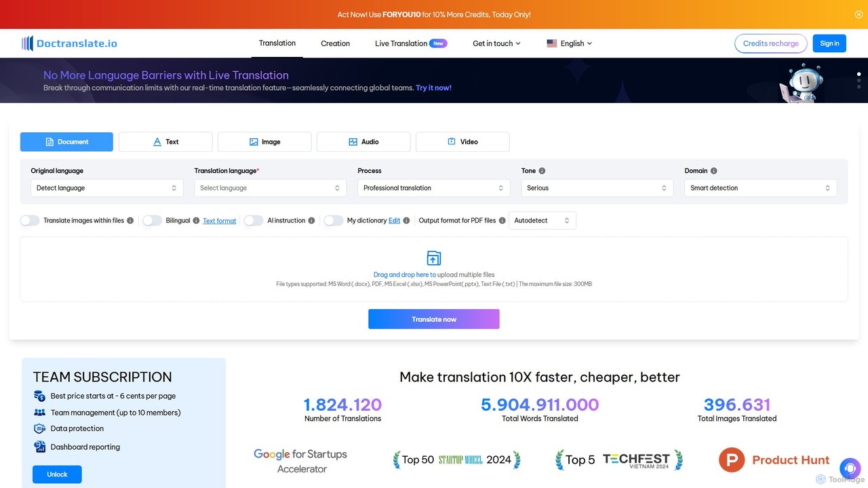Click the 5.904.911.000 total words figure
Image resolution: width=868 pixels, height=488 pixels.
(540, 405)
